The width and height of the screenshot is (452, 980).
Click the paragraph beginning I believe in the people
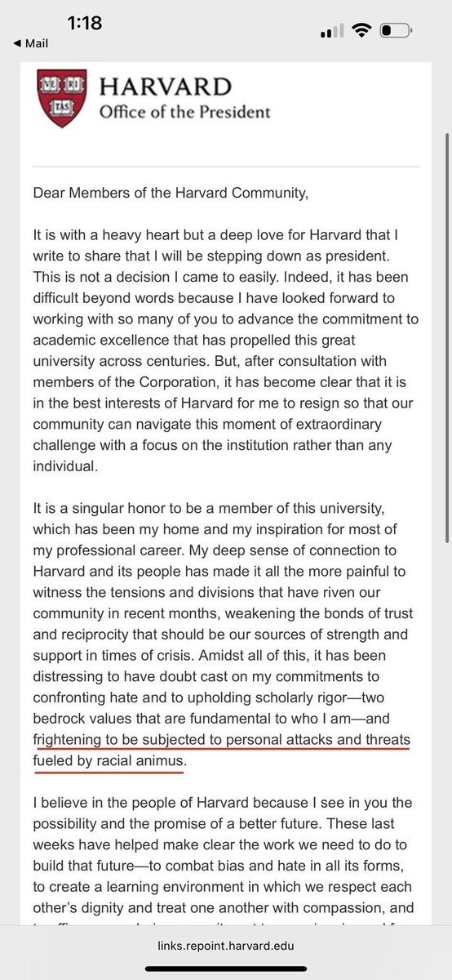(x=222, y=857)
